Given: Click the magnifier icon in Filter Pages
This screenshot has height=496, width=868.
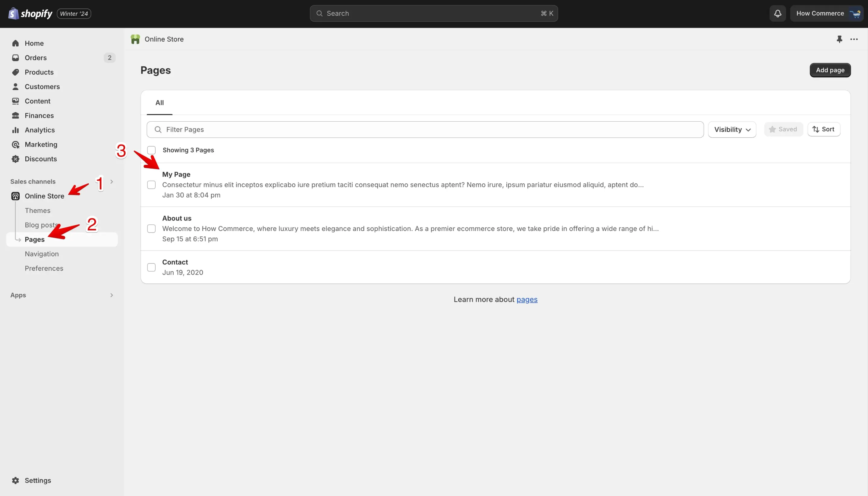Looking at the screenshot, I should tap(158, 129).
